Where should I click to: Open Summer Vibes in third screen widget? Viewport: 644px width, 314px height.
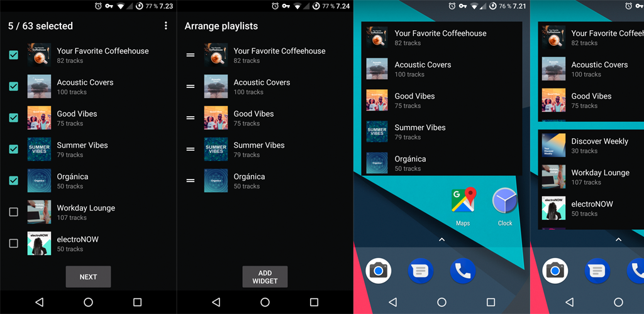click(441, 132)
